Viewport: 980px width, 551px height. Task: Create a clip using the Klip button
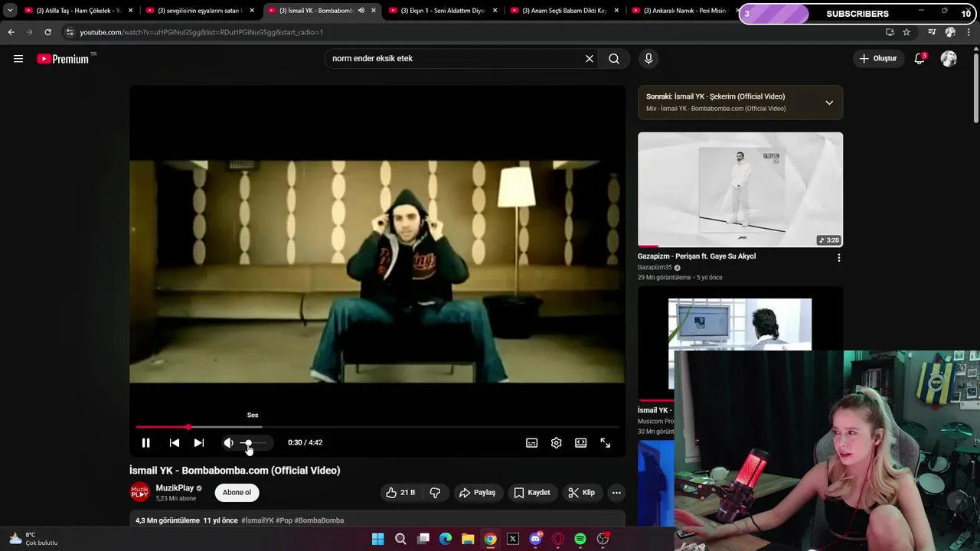[x=581, y=493]
